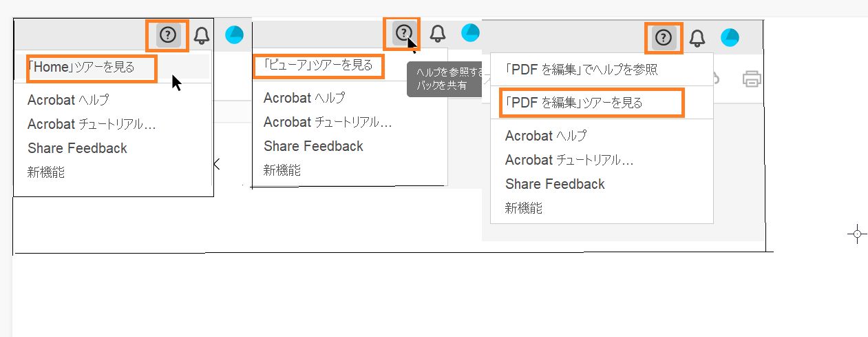Image resolution: width=868 pixels, height=337 pixels.
Task: Open notifications bell in the Home tour panel
Action: pos(202,35)
